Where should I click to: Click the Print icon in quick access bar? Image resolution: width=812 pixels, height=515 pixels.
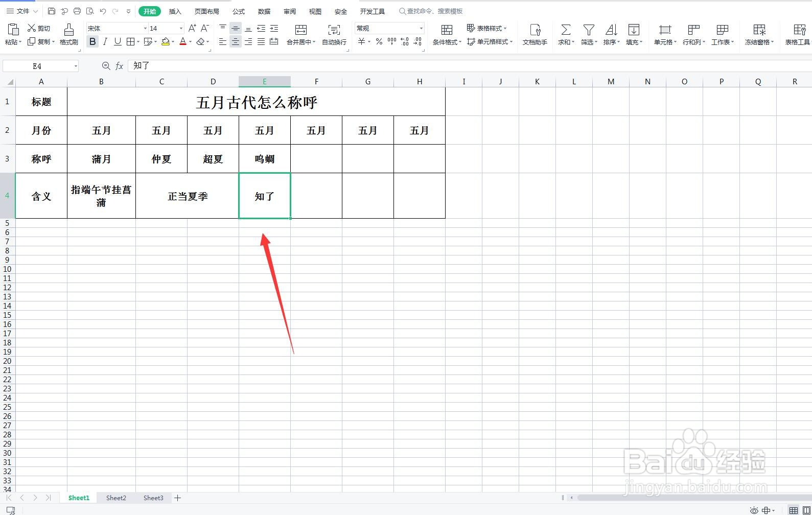coord(77,11)
